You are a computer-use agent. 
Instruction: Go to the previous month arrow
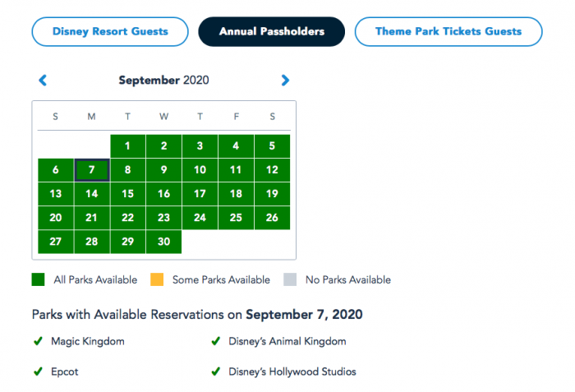click(x=43, y=81)
